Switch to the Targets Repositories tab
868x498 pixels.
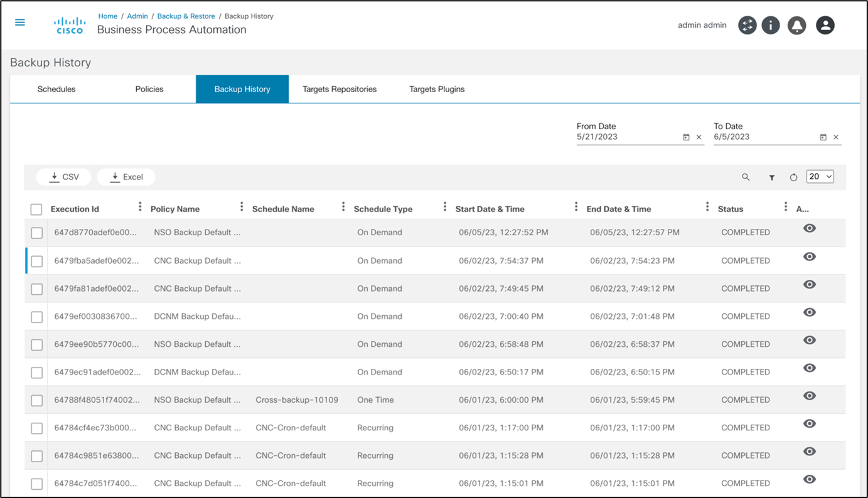tap(340, 89)
